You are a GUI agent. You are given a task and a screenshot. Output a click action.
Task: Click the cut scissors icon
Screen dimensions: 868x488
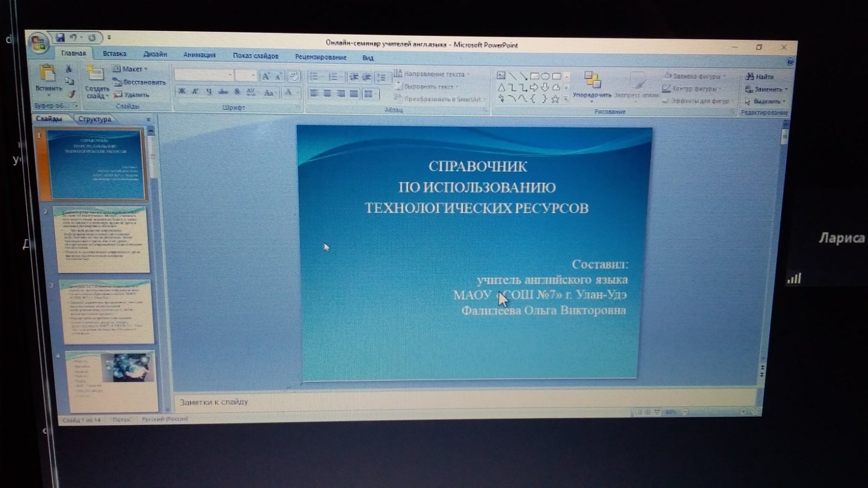[x=69, y=69]
